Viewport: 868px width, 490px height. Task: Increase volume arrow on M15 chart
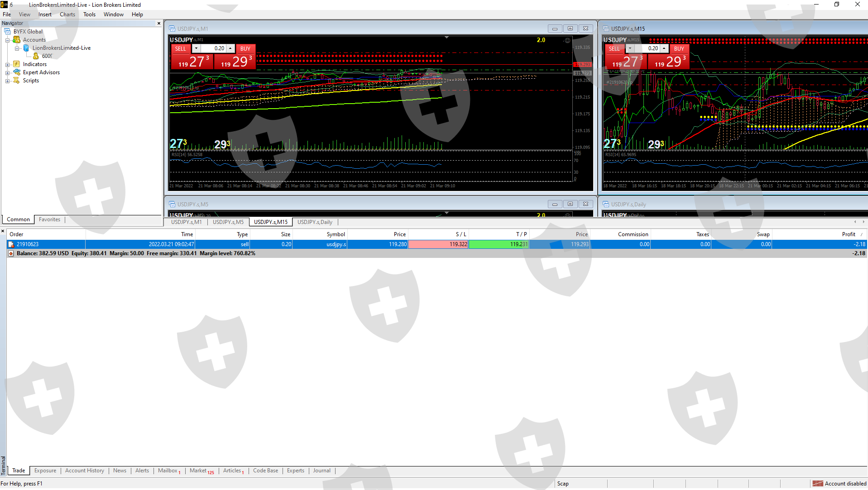pos(664,48)
